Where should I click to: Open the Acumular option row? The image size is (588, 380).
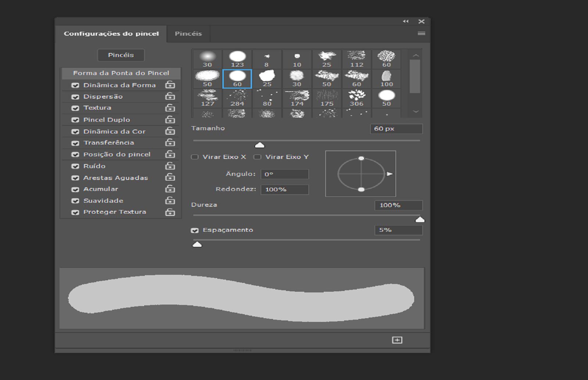click(x=101, y=189)
